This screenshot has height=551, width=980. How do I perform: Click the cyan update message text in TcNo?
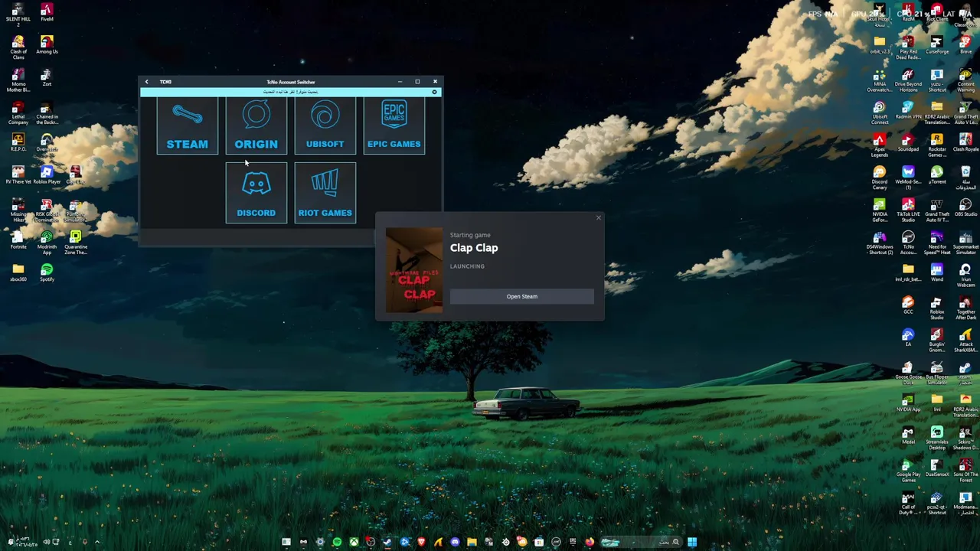pos(290,92)
